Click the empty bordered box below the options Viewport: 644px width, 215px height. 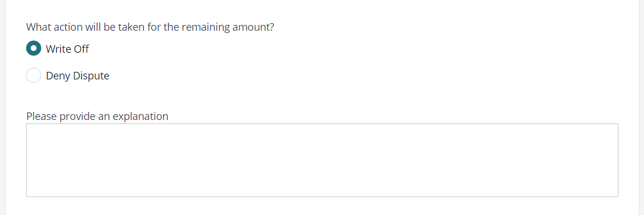pyautogui.click(x=322, y=160)
